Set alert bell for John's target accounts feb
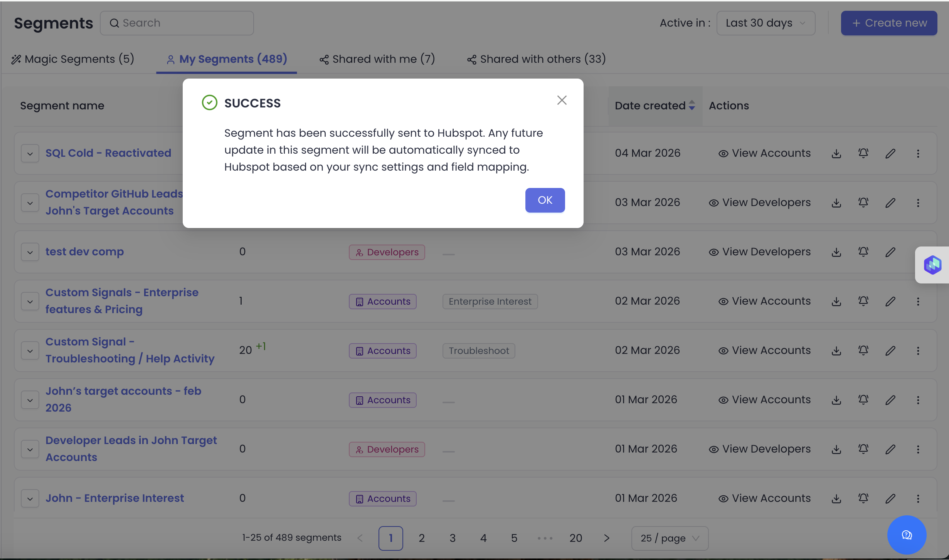949x560 pixels. coord(863,400)
